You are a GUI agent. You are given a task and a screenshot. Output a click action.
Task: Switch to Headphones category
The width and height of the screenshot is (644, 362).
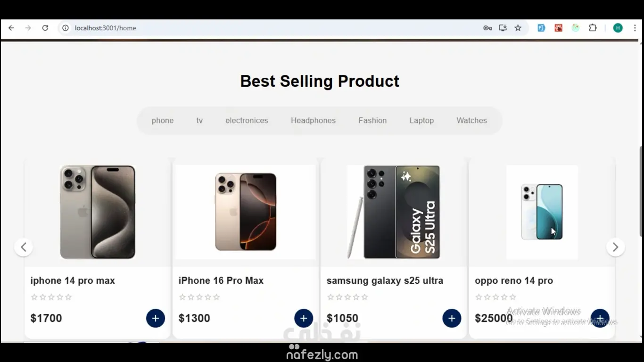[313, 121]
